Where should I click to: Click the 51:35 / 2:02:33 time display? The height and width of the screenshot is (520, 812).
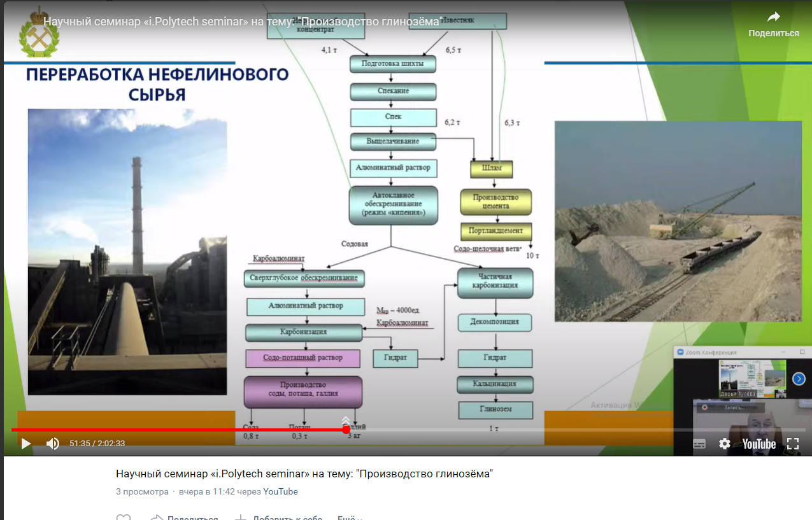coord(97,444)
